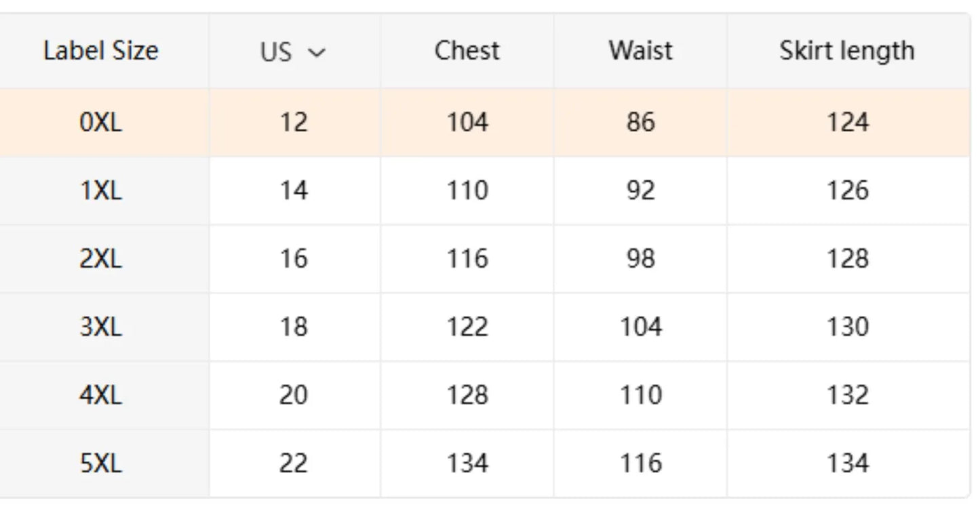Select the 1XL label size cell
Image resolution: width=980 pixels, height=509 pixels.
pyautogui.click(x=101, y=190)
